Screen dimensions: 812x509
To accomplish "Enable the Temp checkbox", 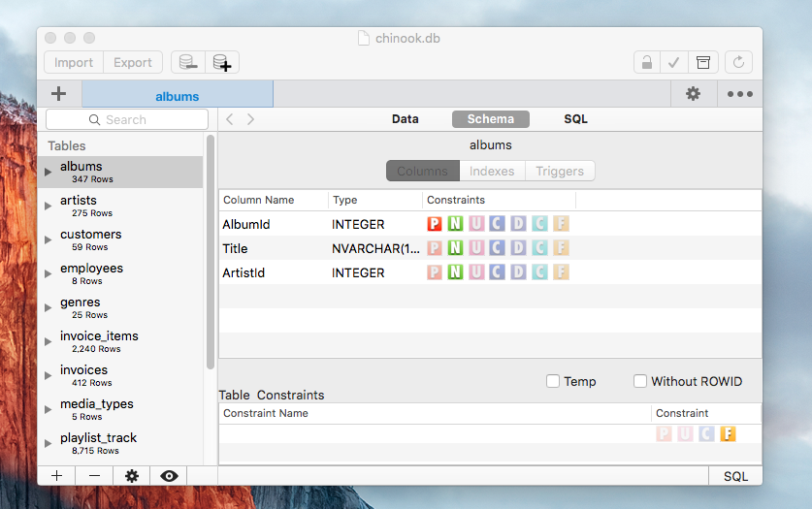I will tap(553, 381).
